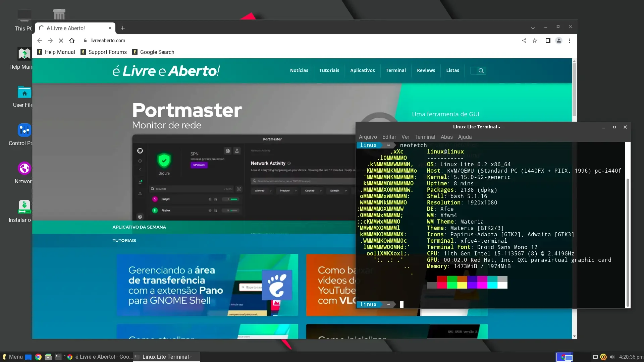The height and width of the screenshot is (362, 644).
Task: Open Abas menu in terminal
Action: point(446,137)
